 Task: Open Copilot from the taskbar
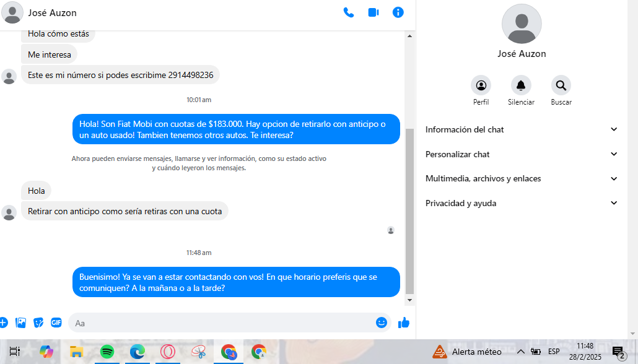46,352
